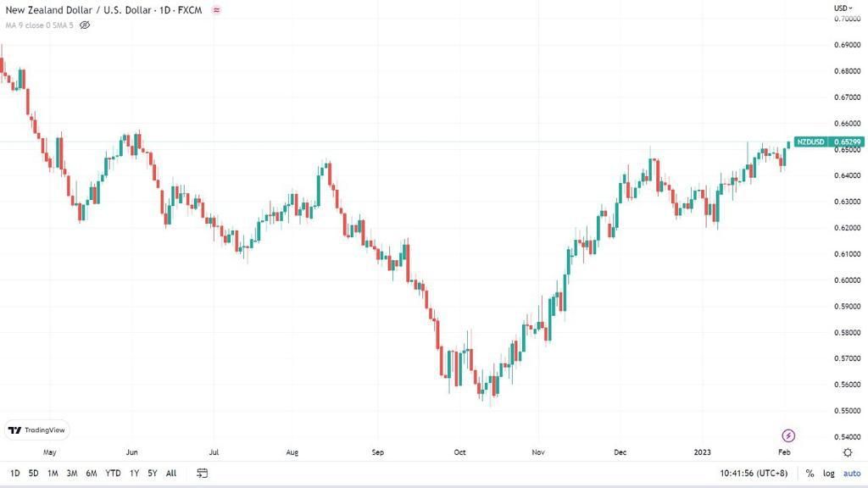The image size is (868, 488).
Task: Click the Oct label on time axis
Action: click(x=459, y=452)
